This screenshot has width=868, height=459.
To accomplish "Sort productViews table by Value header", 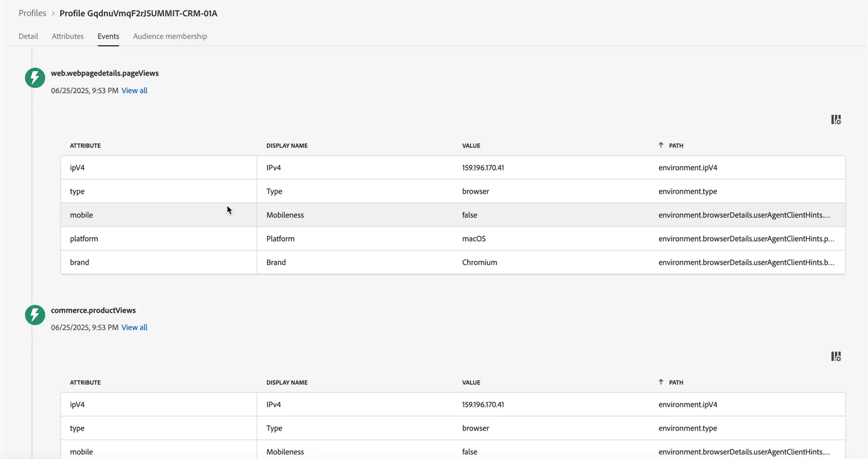I will 471,383.
